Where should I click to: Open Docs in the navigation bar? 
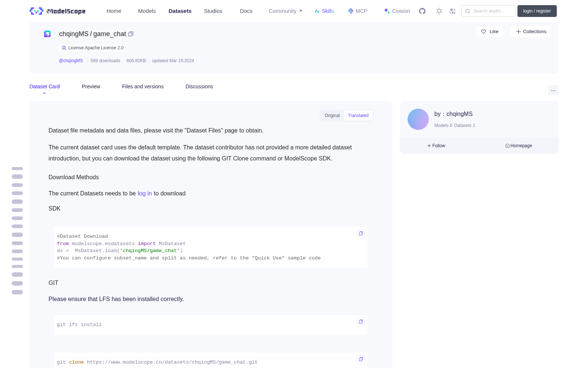(x=246, y=11)
